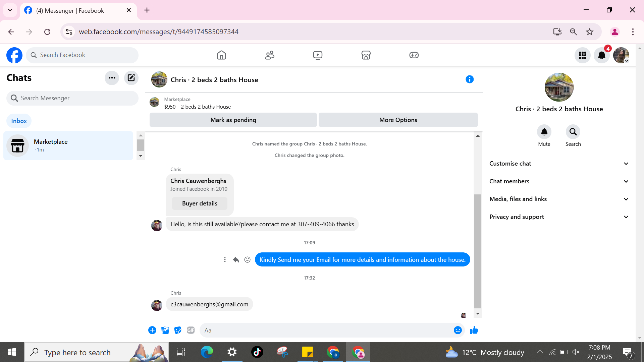Click the conversation vertical scrollbar
Viewport: 644px width, 362px height.
[478, 251]
